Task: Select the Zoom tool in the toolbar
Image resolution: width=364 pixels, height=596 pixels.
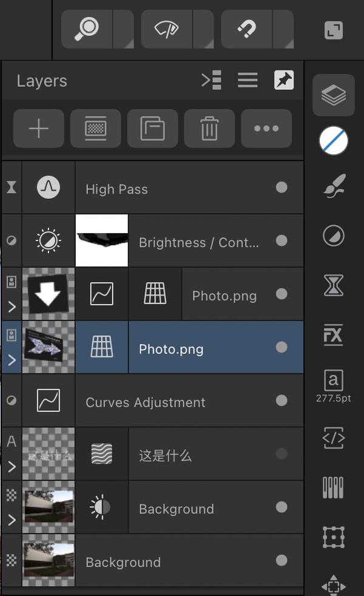Action: (x=87, y=29)
